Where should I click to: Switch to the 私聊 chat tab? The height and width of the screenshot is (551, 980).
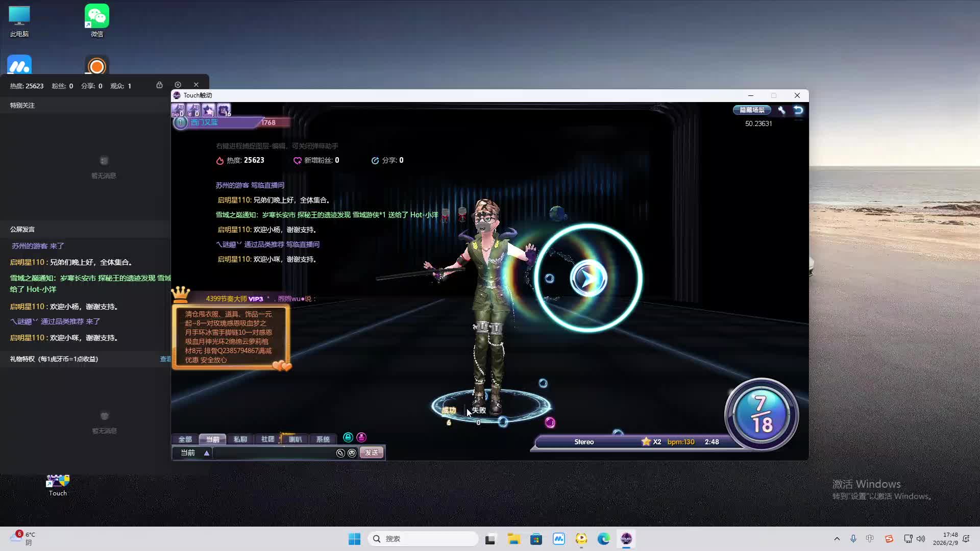point(240,439)
